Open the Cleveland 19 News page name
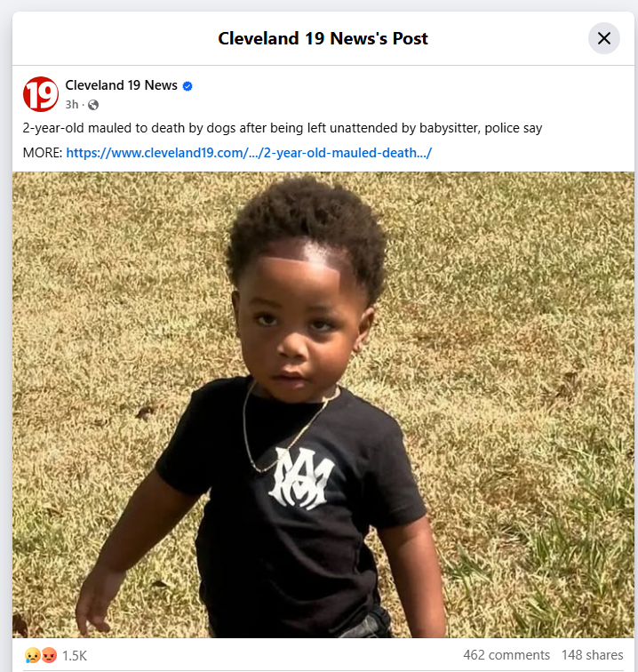Screen dimensions: 638x672 coord(121,85)
